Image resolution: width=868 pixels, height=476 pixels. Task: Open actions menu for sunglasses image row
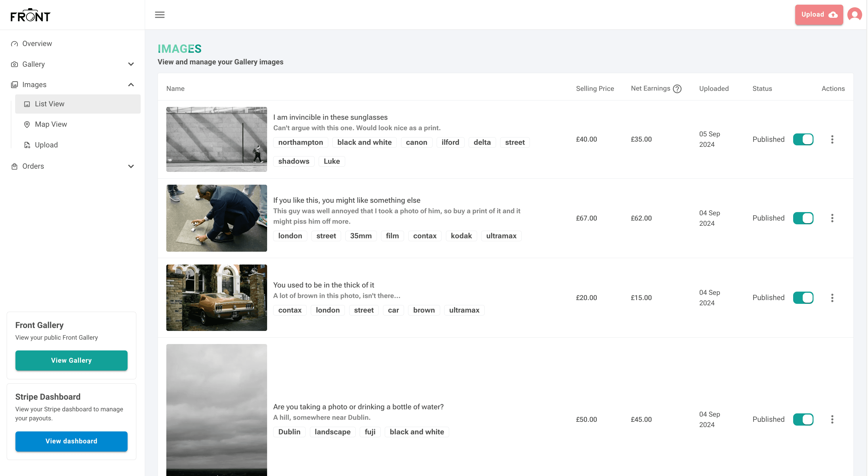[x=832, y=140]
